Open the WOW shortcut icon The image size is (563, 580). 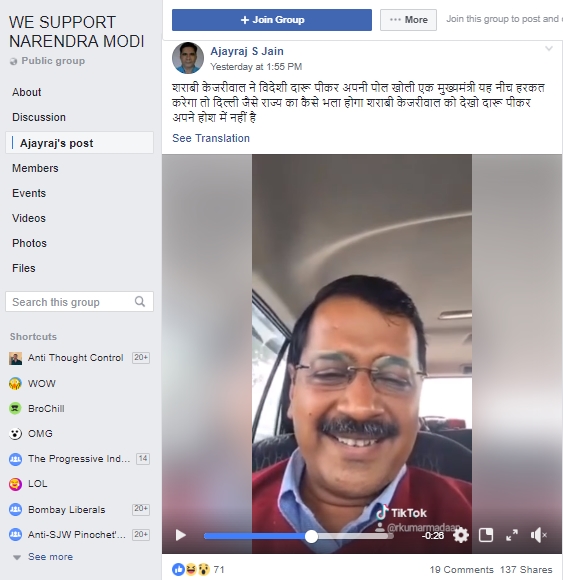pos(15,384)
